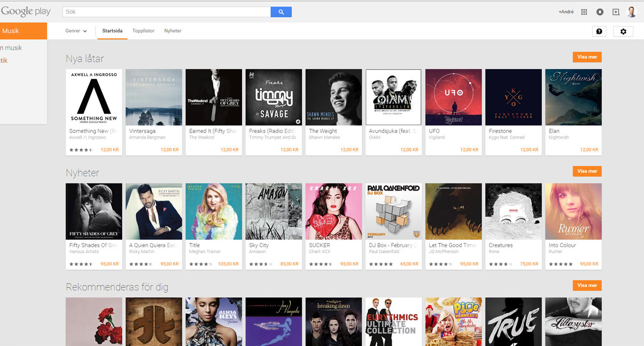Click the Nya låtar section heading
Screen dimensions: 644x346
click(x=85, y=59)
